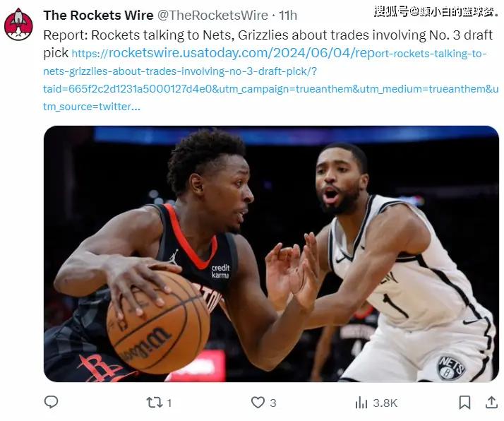Click the Sohu watermark text
This screenshot has height=421, width=504.
point(436,11)
